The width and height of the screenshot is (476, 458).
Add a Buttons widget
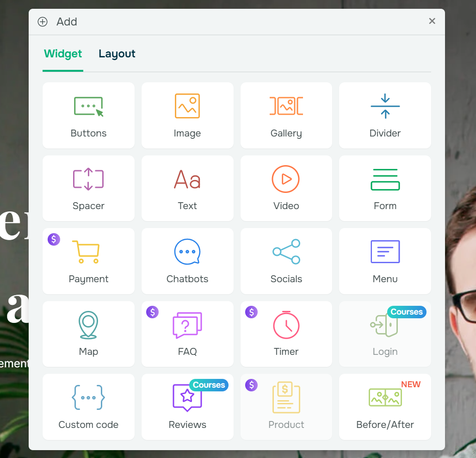[88, 115]
